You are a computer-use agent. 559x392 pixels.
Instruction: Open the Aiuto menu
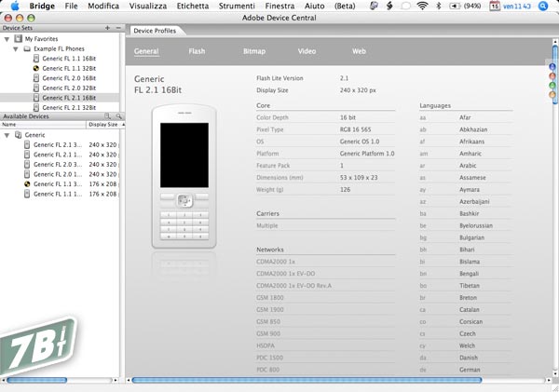click(315, 7)
